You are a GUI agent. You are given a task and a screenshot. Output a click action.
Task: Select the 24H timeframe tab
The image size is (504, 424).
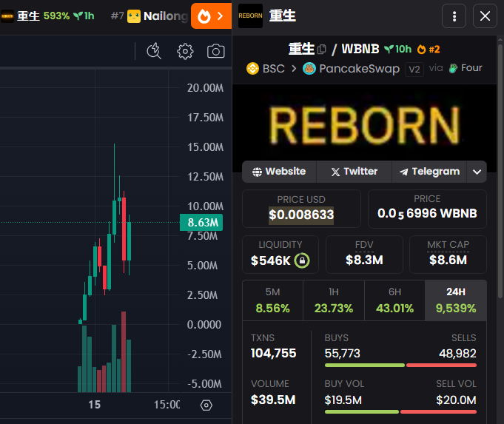tap(456, 300)
